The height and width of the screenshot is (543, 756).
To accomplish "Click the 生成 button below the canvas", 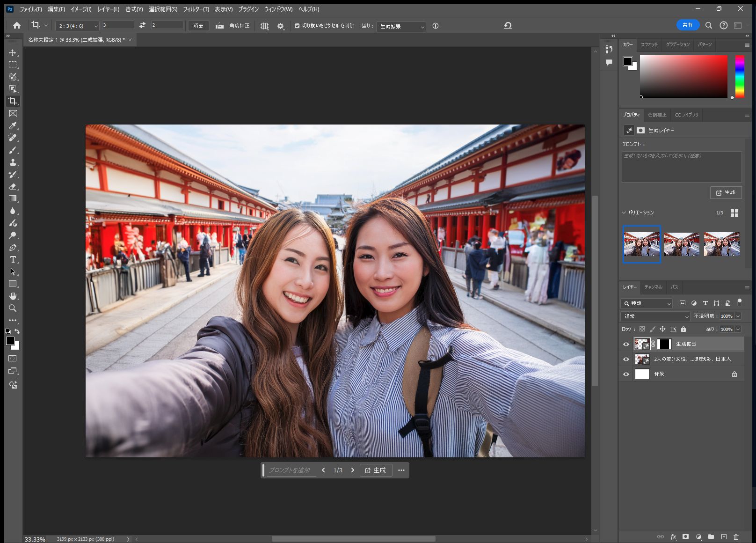I will tap(376, 470).
